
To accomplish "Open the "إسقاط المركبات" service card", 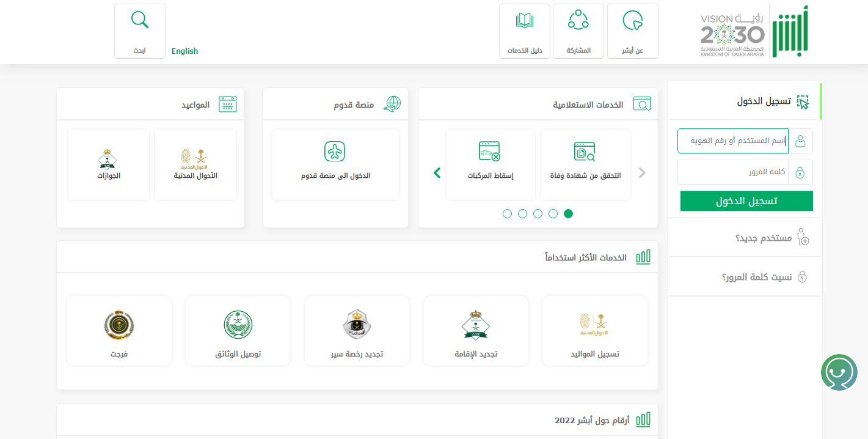I will pyautogui.click(x=491, y=164).
